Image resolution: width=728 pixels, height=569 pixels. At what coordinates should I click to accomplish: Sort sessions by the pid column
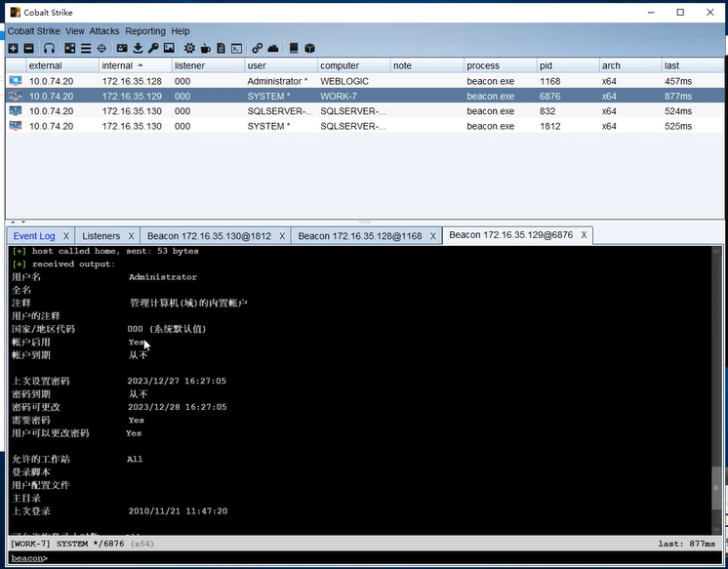tap(568, 65)
